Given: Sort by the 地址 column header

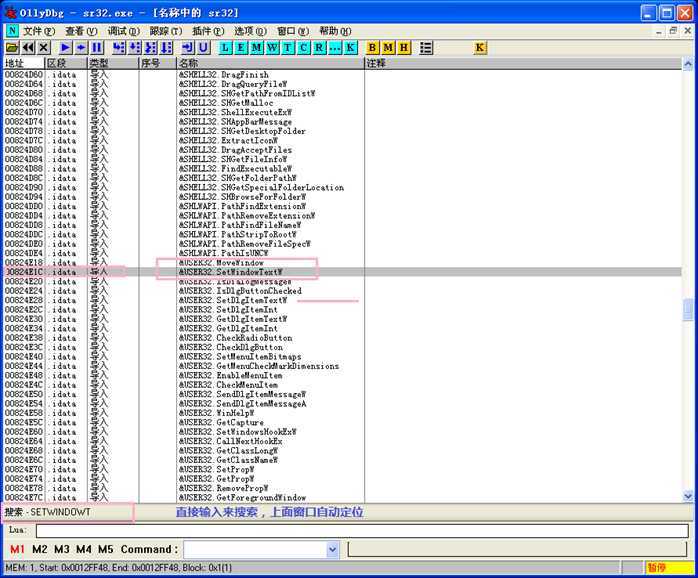Looking at the screenshot, I should tap(24, 63).
